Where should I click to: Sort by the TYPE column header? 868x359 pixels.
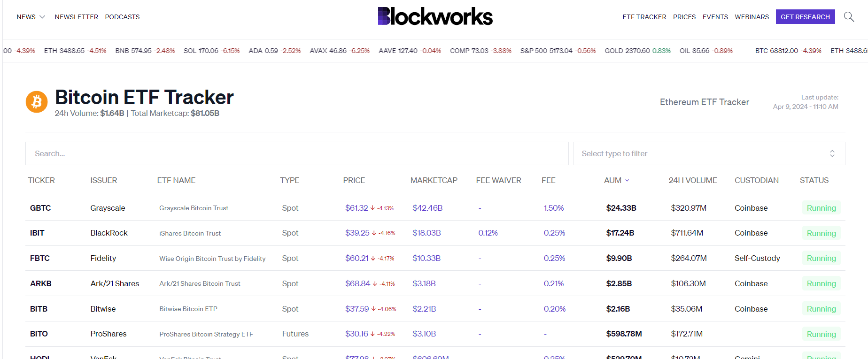pos(290,180)
